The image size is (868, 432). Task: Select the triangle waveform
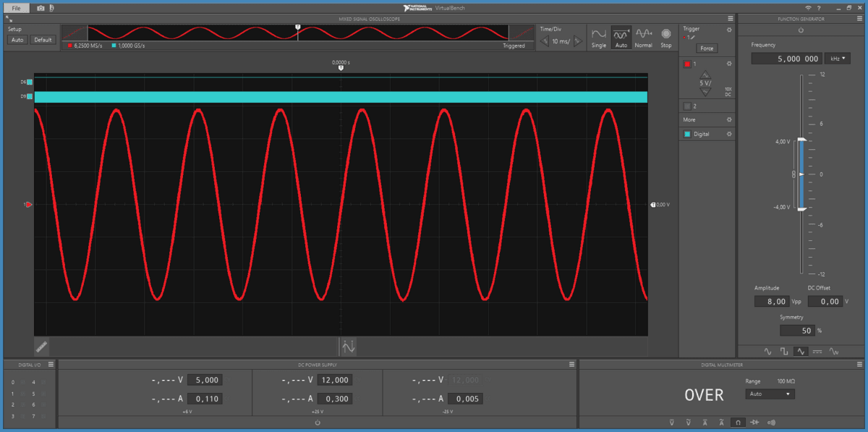coord(801,351)
